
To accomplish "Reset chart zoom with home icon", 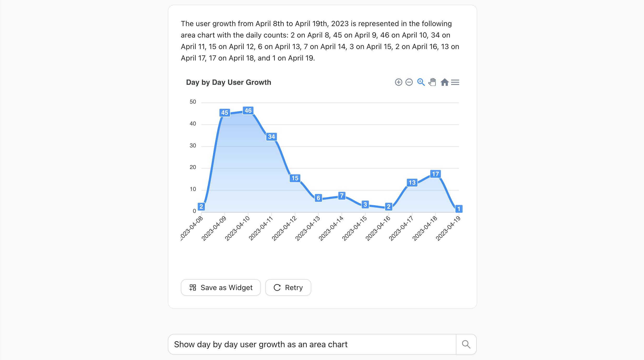I will pyautogui.click(x=444, y=82).
